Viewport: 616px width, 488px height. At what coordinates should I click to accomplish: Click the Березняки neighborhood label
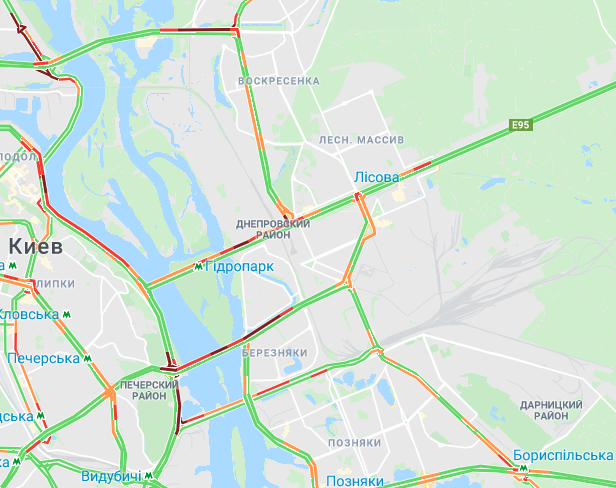click(x=275, y=353)
